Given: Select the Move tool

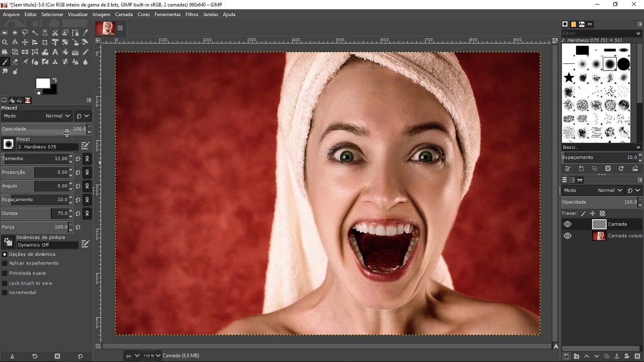Looking at the screenshot, I should point(25,42).
